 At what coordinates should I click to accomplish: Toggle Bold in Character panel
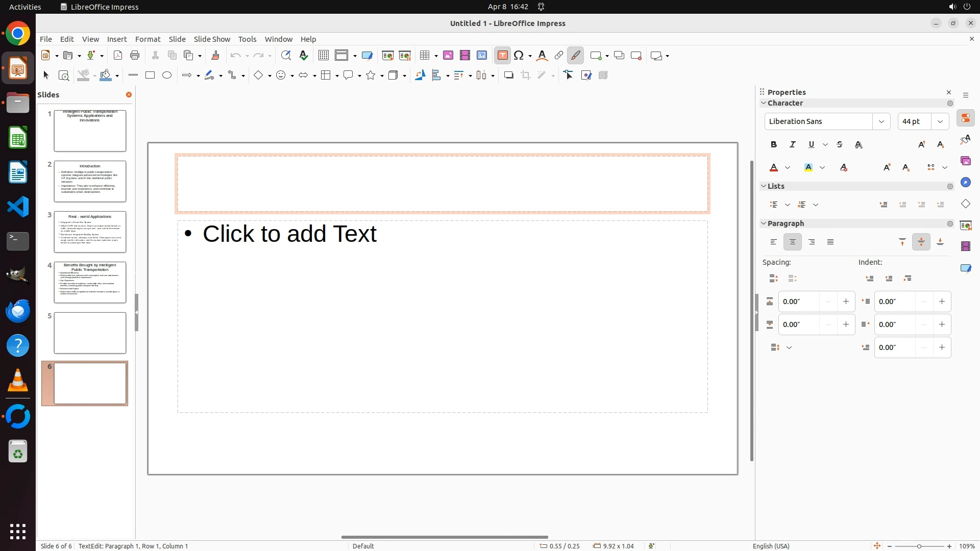774,145
